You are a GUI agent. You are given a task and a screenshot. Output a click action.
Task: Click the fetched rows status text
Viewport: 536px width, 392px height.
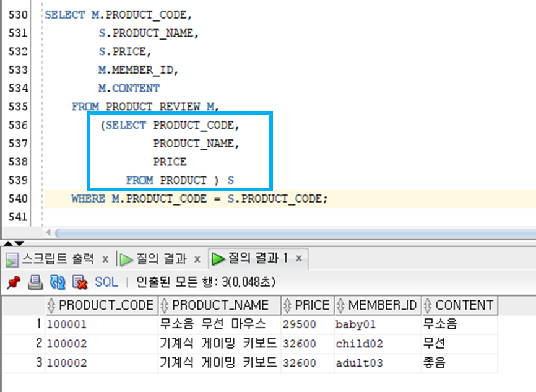tap(205, 282)
